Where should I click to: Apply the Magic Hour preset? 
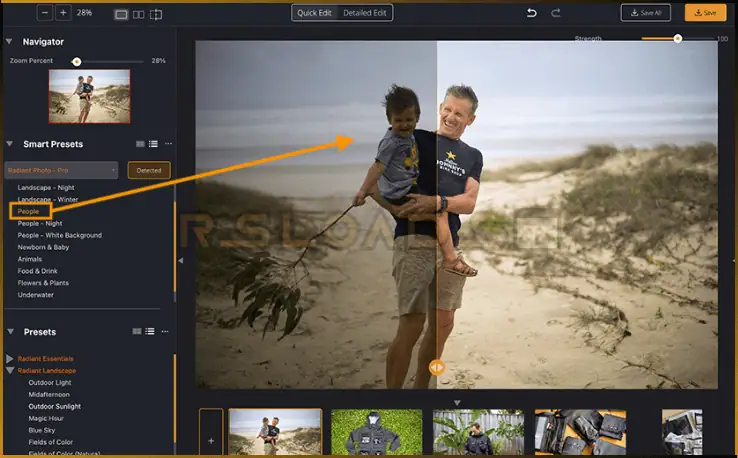point(46,418)
